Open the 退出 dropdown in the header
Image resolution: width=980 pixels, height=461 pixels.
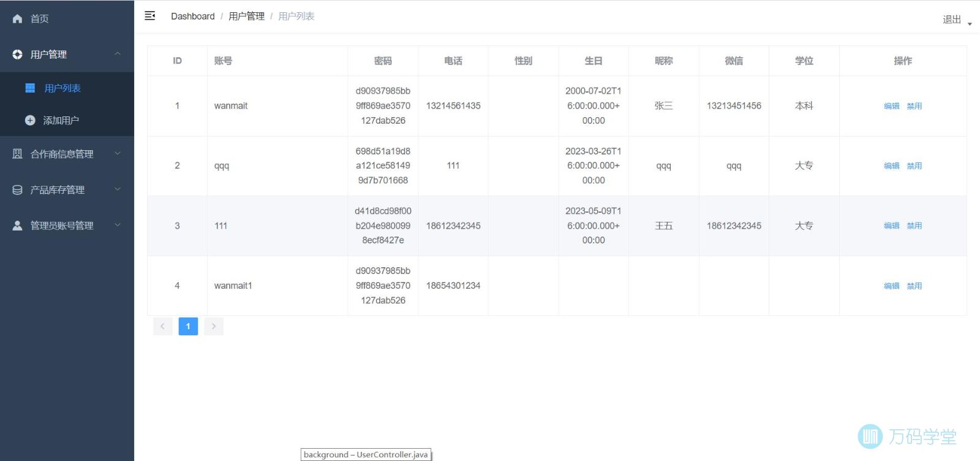pos(956,20)
